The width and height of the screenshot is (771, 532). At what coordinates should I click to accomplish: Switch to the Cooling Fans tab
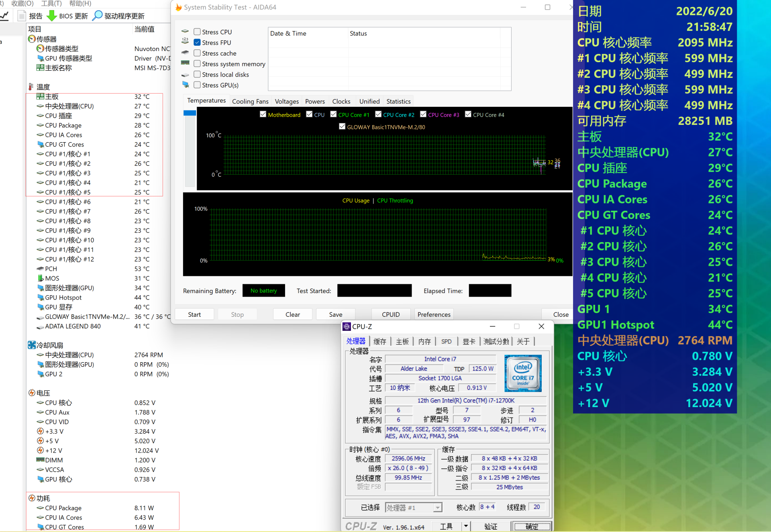click(250, 101)
